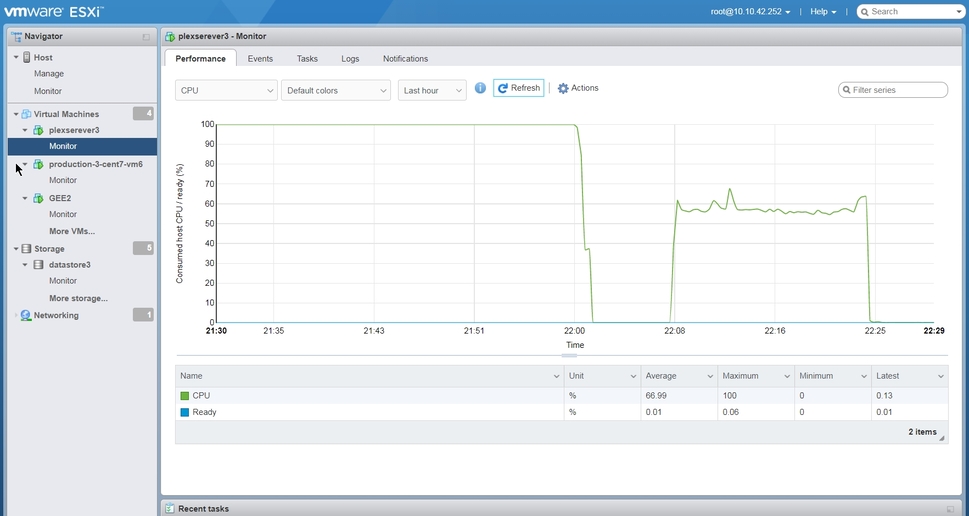Viewport: 969px width, 516px height.
Task: Maximize the Recent tasks panel icon
Action: pyautogui.click(x=950, y=509)
